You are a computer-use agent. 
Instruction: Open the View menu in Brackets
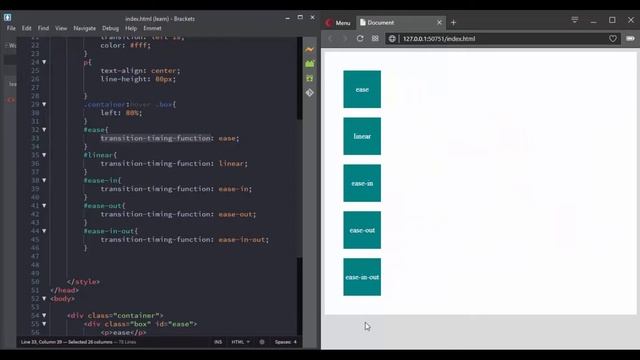point(61,28)
